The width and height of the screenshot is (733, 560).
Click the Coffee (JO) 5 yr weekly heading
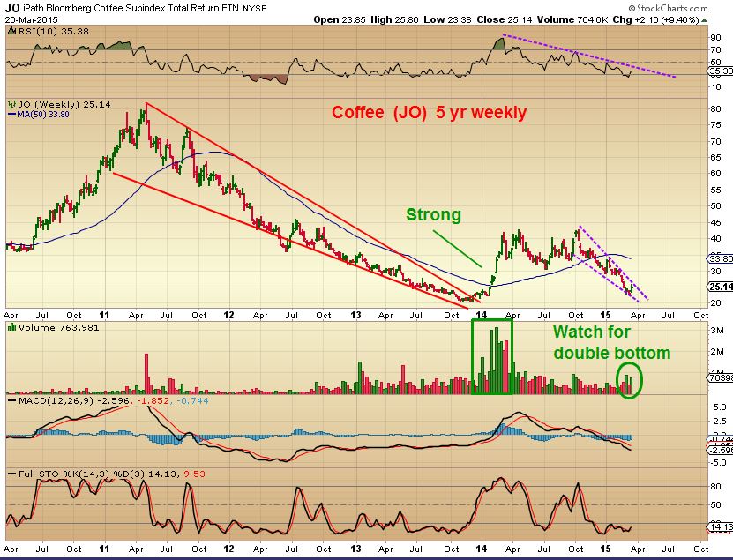[430, 113]
